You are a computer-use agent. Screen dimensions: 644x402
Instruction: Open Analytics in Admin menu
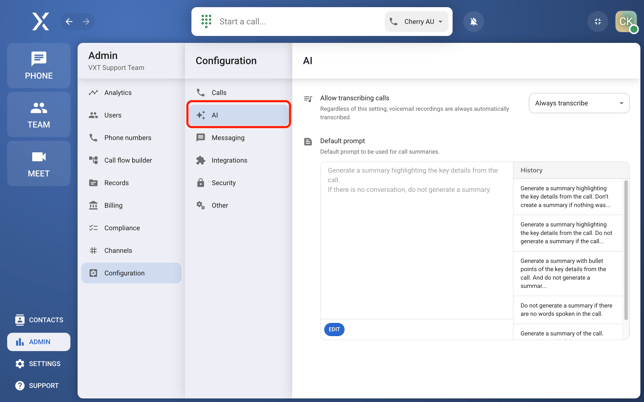tap(131, 92)
